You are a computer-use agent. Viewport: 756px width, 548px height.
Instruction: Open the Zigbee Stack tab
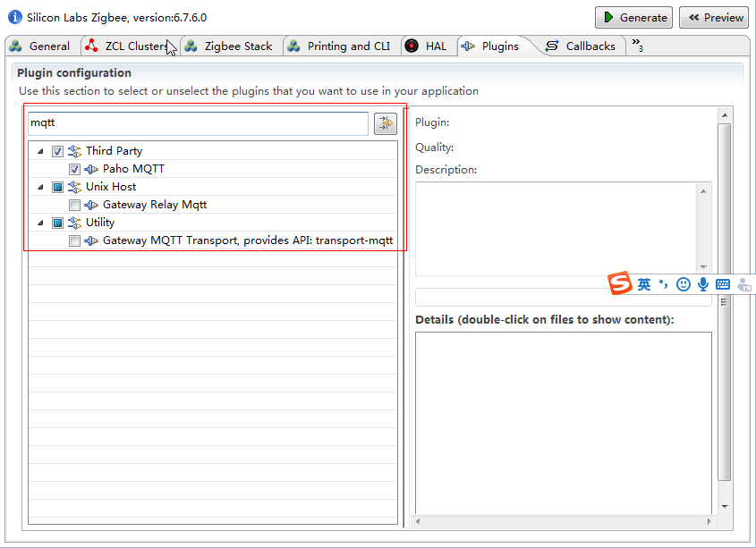(230, 46)
